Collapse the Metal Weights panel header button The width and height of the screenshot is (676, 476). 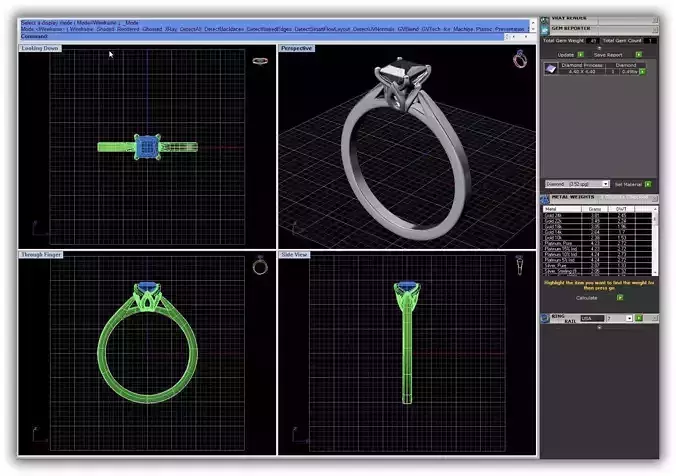tap(654, 198)
